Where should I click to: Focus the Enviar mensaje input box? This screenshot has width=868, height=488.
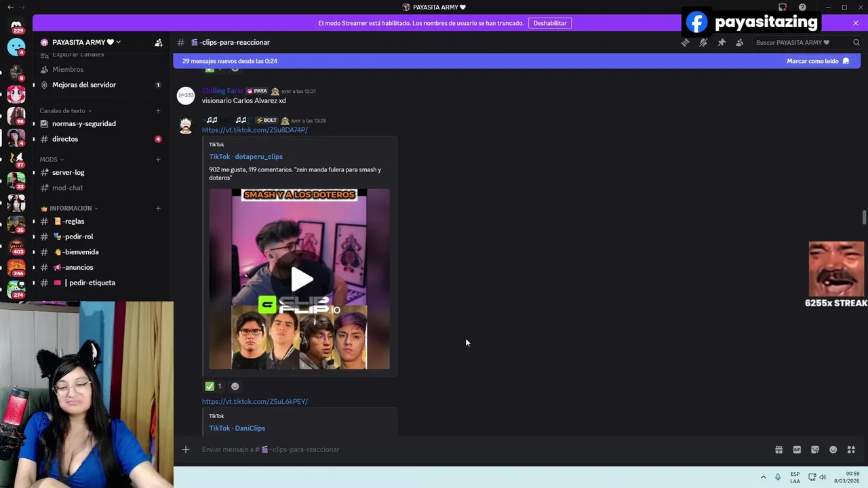tap(475, 449)
